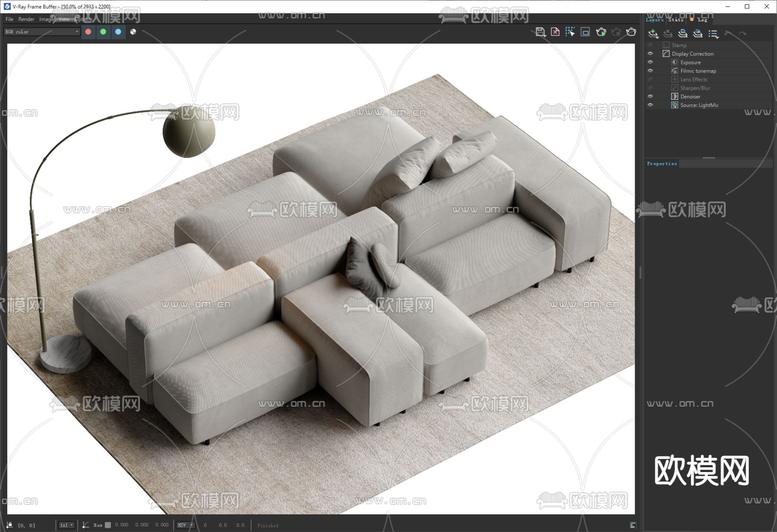
Task: Hide the Exposure layer
Action: pos(650,63)
